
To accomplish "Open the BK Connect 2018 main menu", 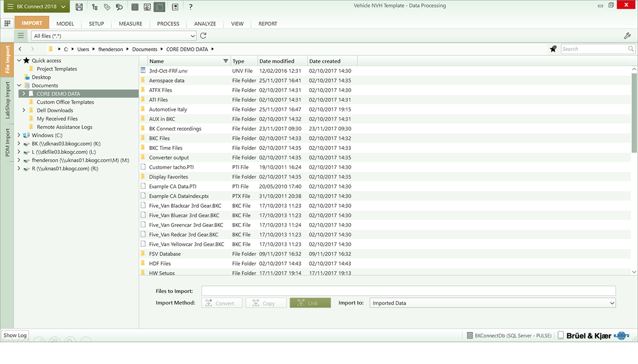I will [35, 6].
